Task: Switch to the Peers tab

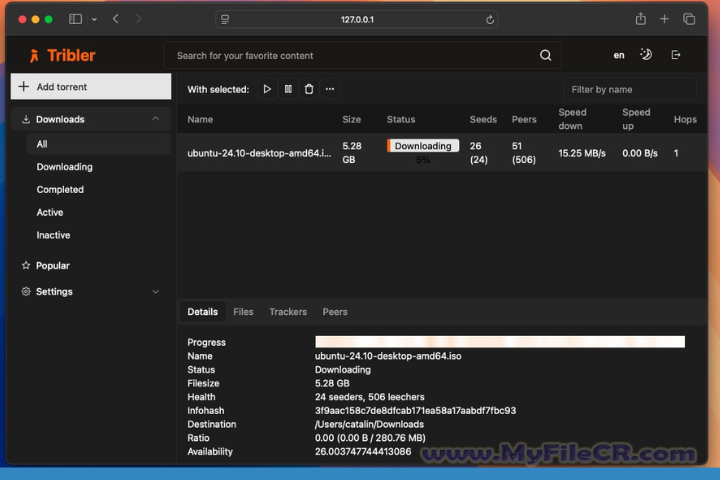Action: click(x=335, y=311)
